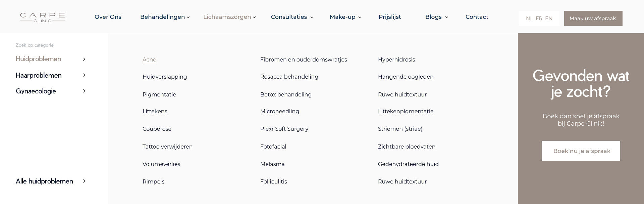The height and width of the screenshot is (204, 644).
Task: Select the NL language option
Action: click(529, 18)
